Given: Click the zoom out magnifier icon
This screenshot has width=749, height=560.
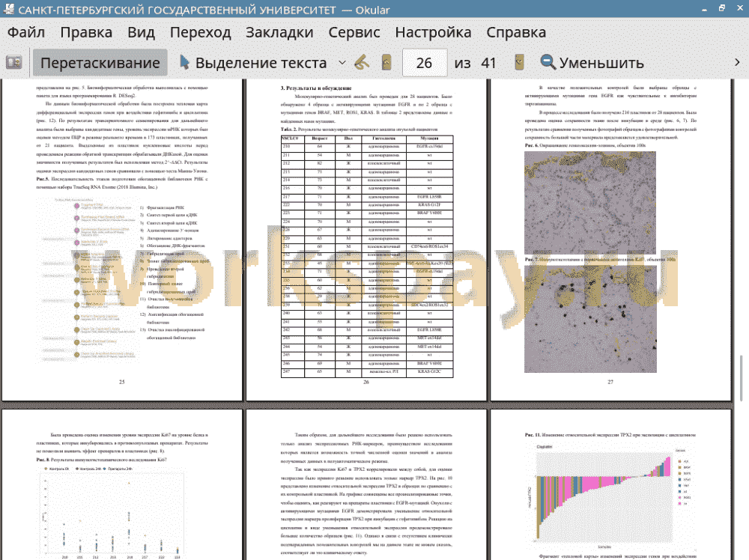Looking at the screenshot, I should tap(548, 62).
